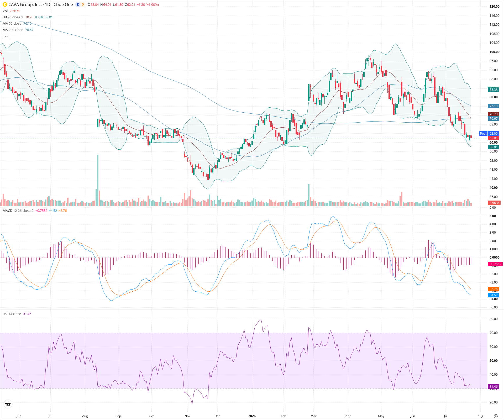Click the 70.00 tick on the RSI scale

(x=493, y=333)
